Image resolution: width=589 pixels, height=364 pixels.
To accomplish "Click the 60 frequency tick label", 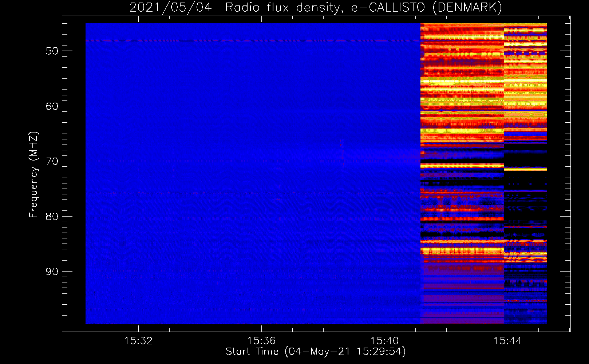I will tap(52, 106).
